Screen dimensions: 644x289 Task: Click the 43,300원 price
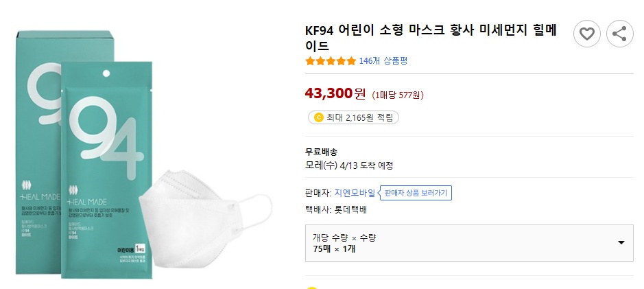tap(335, 93)
